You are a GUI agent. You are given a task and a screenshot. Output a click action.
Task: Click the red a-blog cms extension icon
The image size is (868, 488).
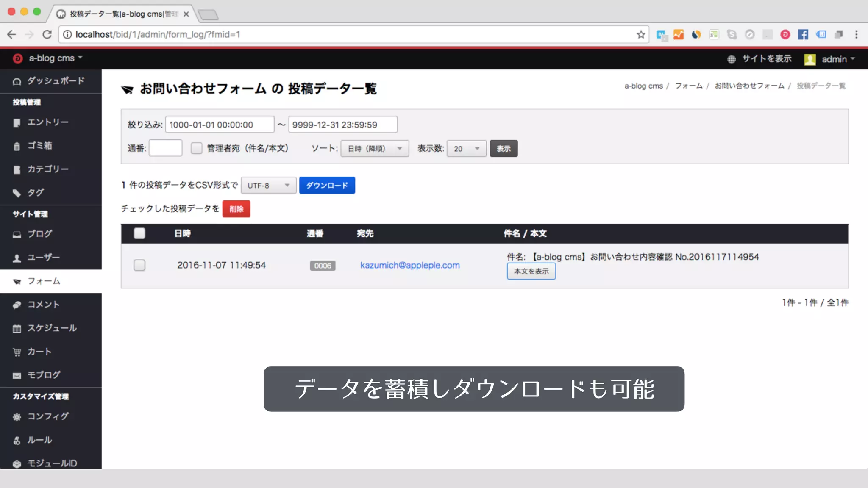click(x=785, y=34)
